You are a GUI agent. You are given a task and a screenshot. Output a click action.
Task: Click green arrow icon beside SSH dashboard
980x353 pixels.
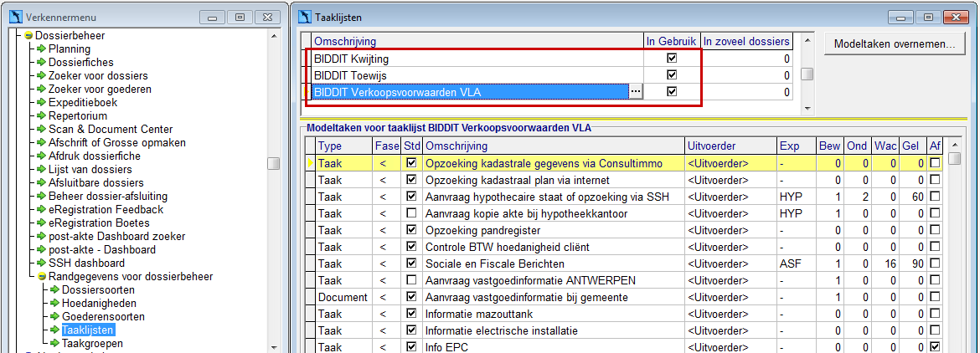coord(41,263)
